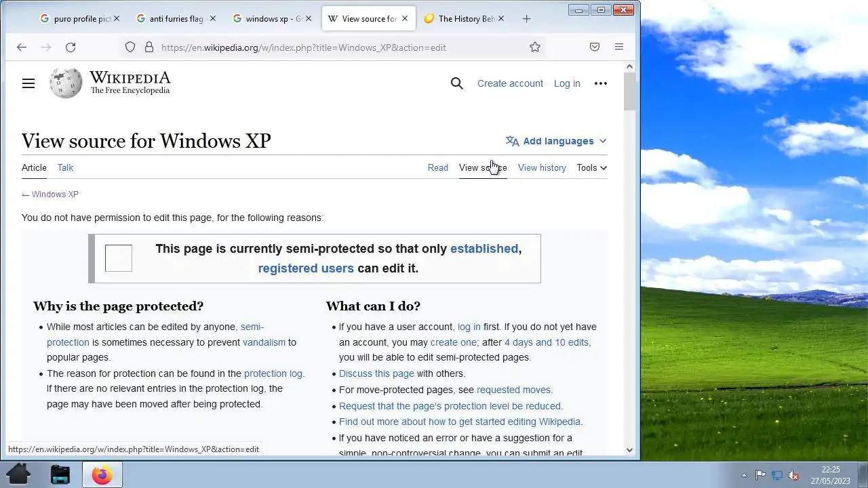Open the taskbar clock showing 22:25
Image resolution: width=868 pixels, height=488 pixels.
(831, 474)
